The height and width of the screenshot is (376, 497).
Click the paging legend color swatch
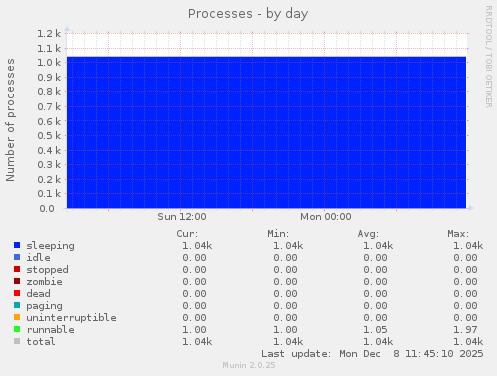click(17, 305)
